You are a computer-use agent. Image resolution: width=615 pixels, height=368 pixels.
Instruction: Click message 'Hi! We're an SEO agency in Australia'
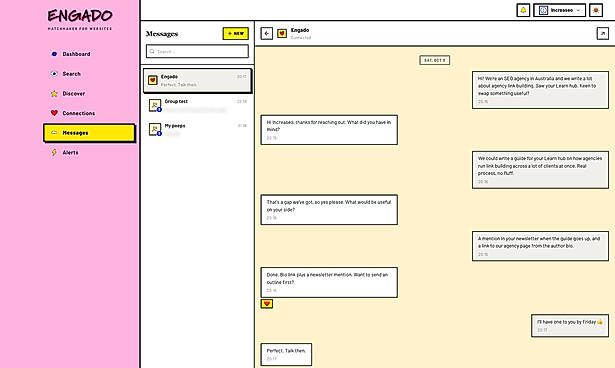pyautogui.click(x=540, y=90)
